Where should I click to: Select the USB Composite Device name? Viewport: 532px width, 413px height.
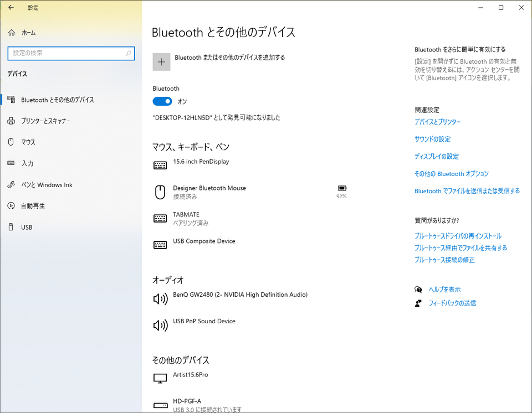pyautogui.click(x=204, y=241)
